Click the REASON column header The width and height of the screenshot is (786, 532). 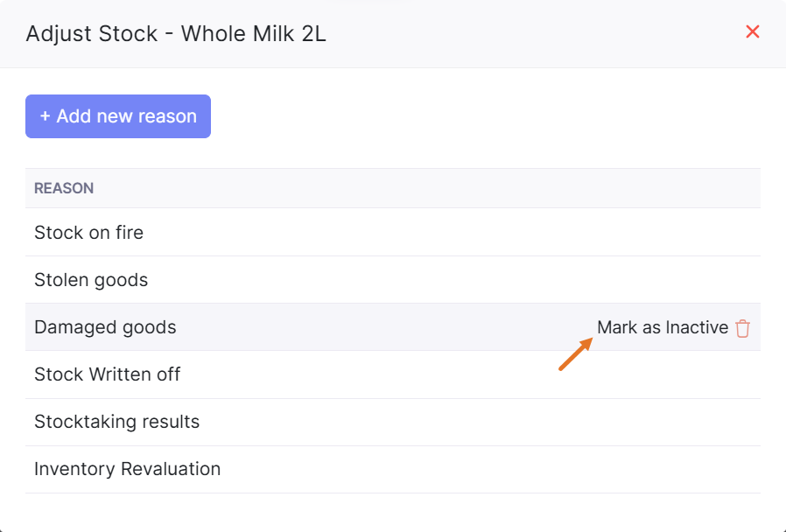64,188
